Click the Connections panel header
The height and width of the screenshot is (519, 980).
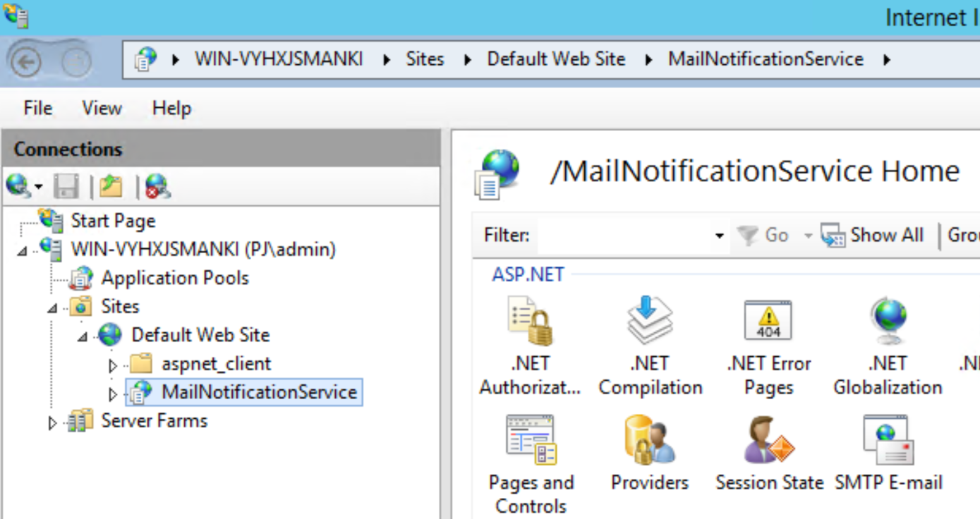220,149
